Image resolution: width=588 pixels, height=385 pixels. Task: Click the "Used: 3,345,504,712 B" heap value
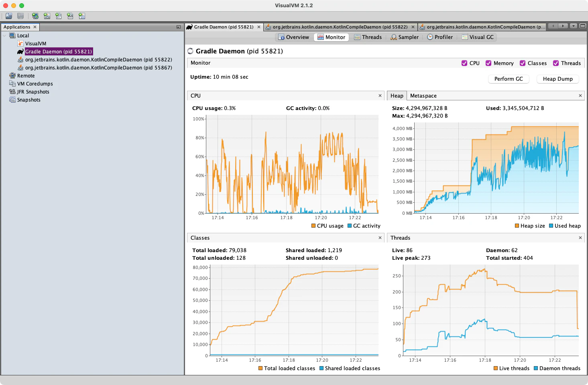pos(515,108)
